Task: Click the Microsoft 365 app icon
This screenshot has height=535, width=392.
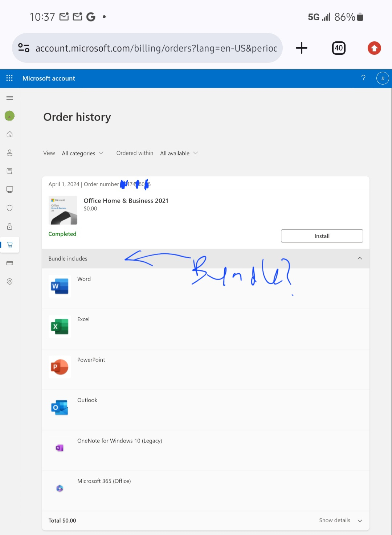Action: (x=60, y=489)
